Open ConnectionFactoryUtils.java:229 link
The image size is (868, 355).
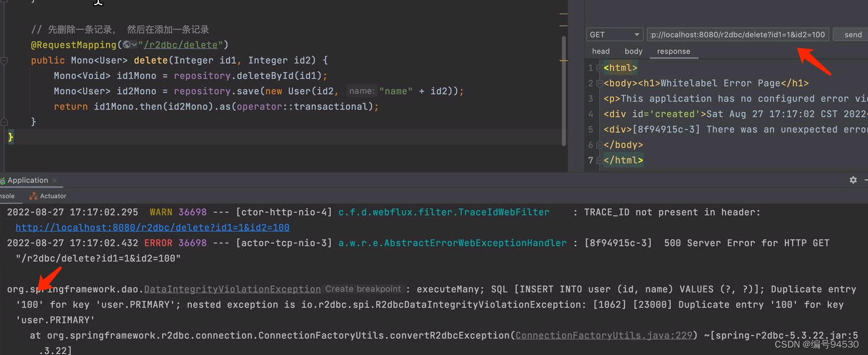pos(605,336)
